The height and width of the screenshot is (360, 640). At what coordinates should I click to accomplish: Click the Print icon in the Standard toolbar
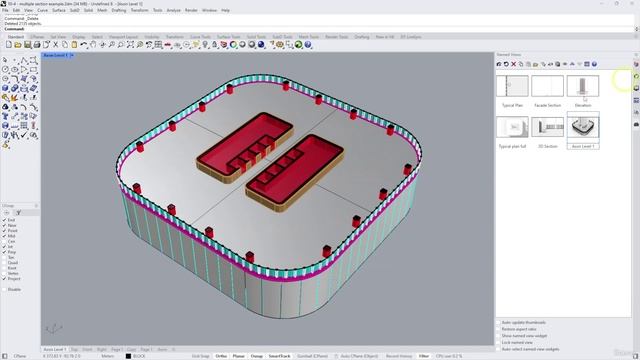click(x=37, y=44)
